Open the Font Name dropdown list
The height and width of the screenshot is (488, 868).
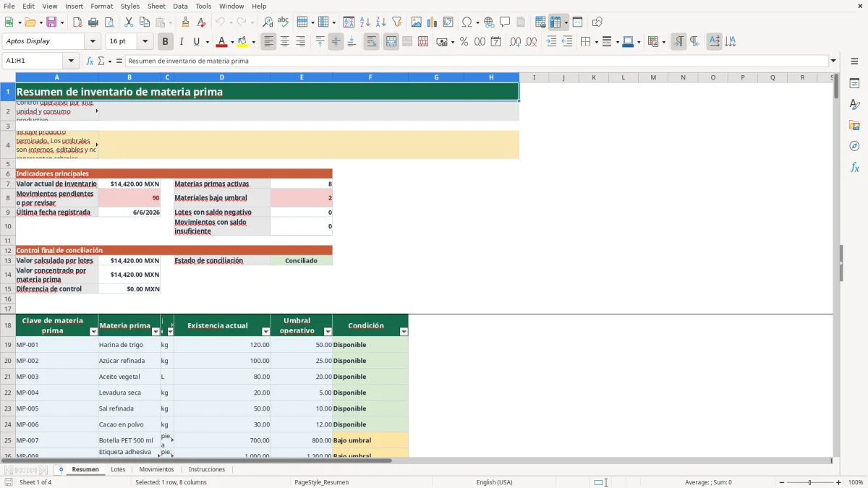coord(93,42)
